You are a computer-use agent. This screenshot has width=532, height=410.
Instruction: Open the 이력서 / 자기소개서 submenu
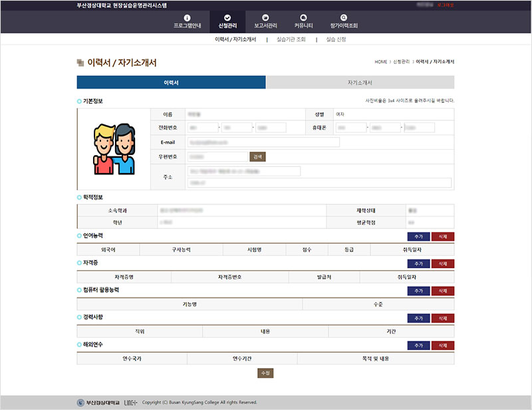235,39
